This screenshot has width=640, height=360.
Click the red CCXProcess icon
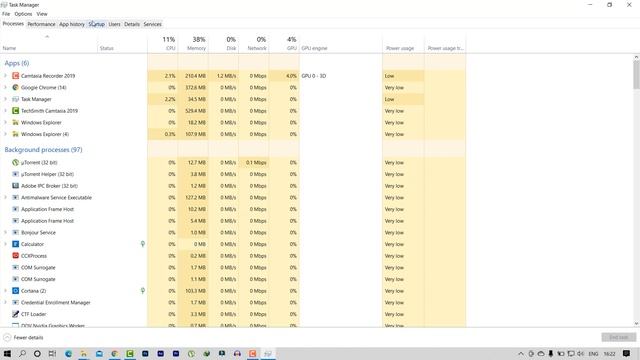click(16, 256)
